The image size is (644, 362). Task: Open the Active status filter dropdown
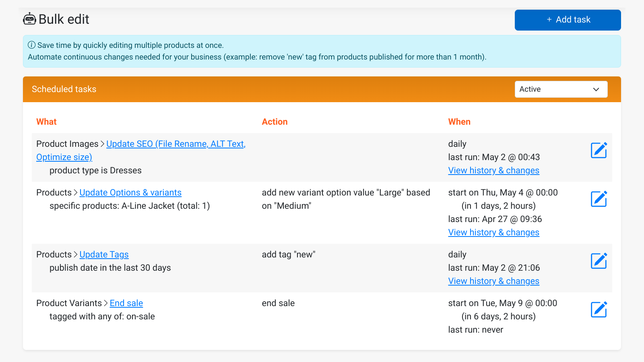561,89
